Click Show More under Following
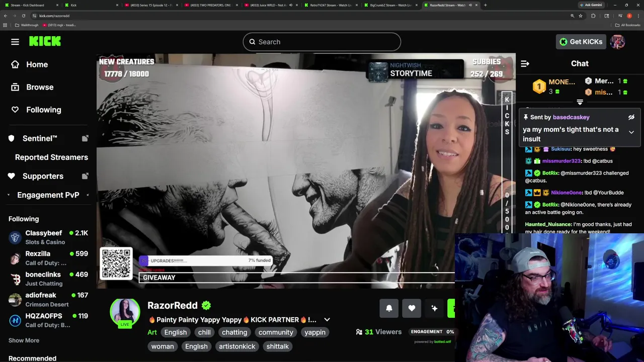The image size is (644, 362). (24, 340)
